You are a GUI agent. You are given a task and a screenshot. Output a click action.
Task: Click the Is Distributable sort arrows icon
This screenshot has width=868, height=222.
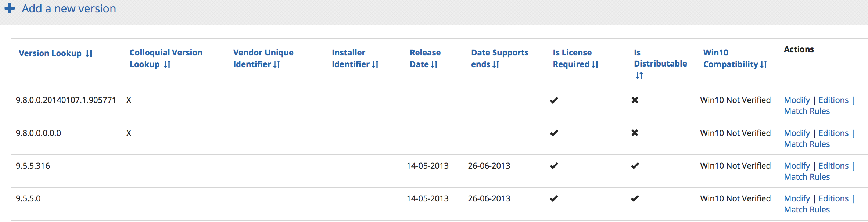pyautogui.click(x=639, y=75)
